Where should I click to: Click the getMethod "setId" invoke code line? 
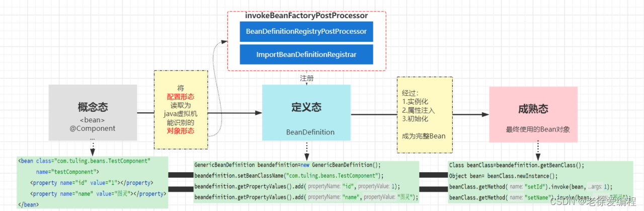[531, 186]
